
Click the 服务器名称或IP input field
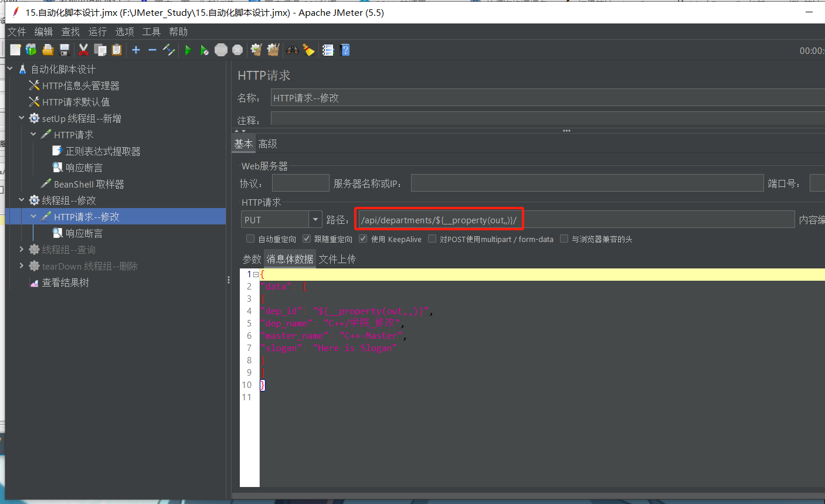(x=587, y=183)
